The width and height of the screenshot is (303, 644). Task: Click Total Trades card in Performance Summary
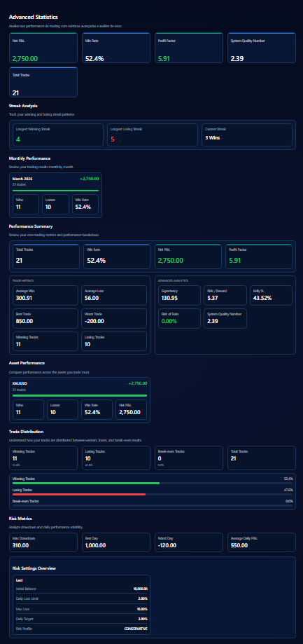[x=46, y=256]
